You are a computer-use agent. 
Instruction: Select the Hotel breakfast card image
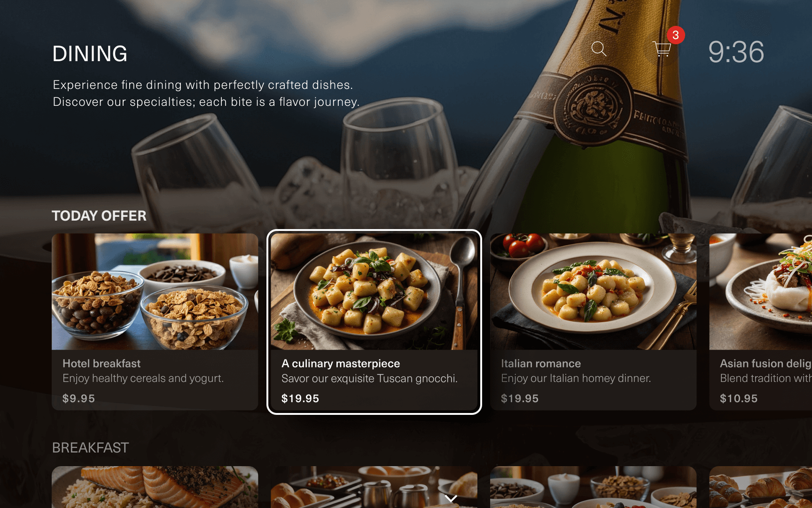[155, 292]
